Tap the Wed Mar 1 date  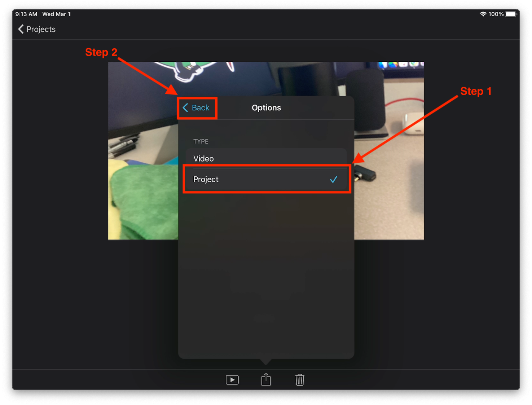tap(56, 14)
